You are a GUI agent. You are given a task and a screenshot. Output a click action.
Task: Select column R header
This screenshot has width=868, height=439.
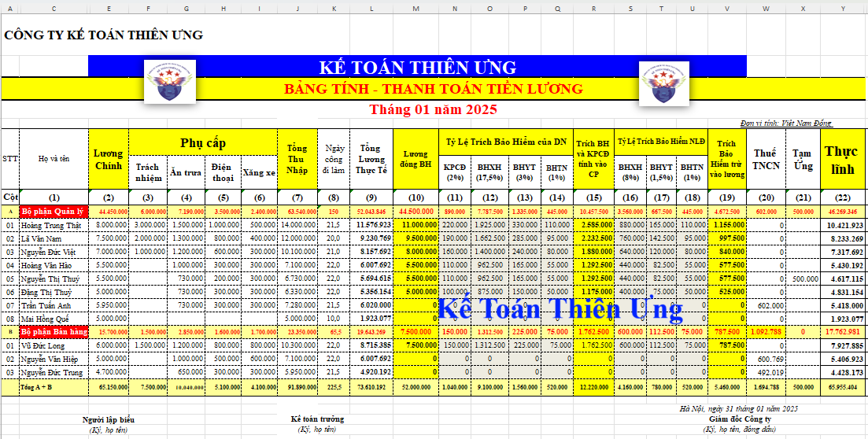coord(593,9)
